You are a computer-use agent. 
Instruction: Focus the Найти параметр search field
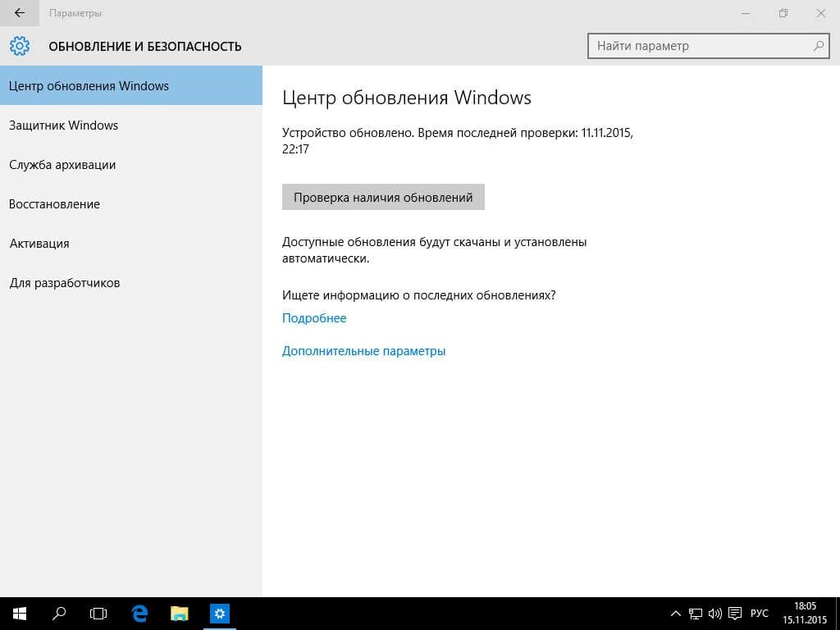tap(708, 46)
